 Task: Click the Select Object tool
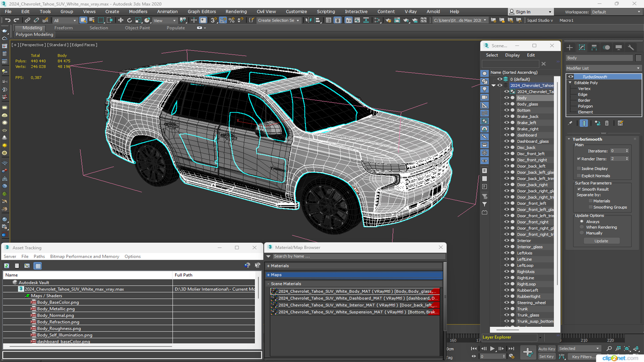point(83,20)
